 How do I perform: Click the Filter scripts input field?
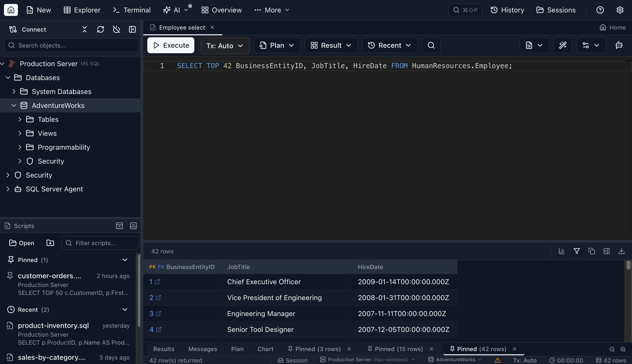100,243
